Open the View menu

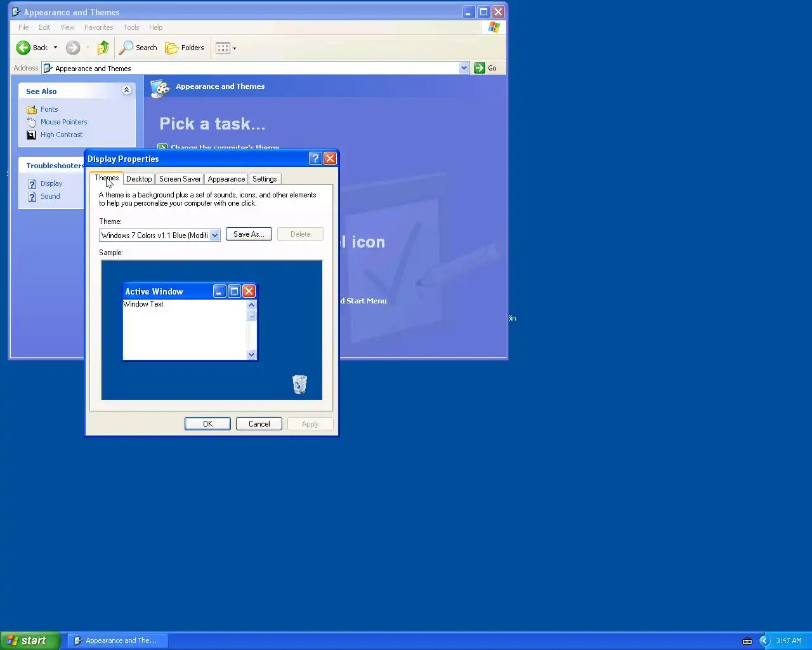pyautogui.click(x=67, y=27)
